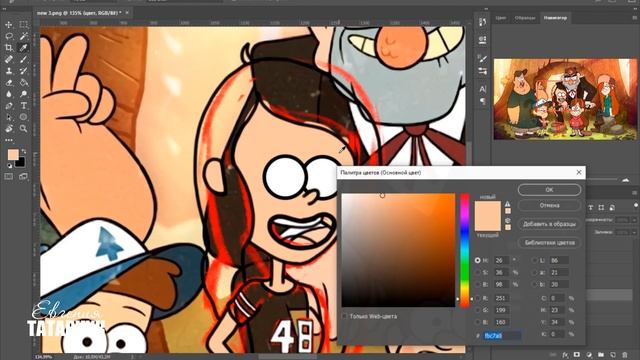Create a new layer group folder

(601, 355)
